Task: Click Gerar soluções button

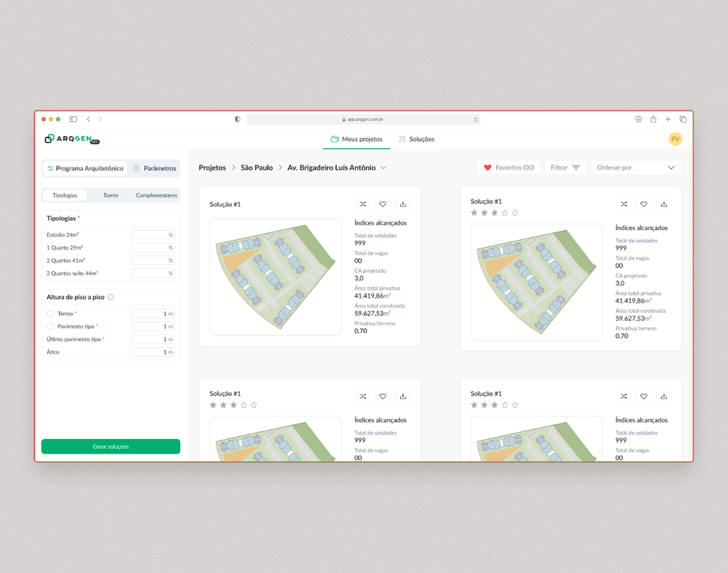Action: (x=111, y=446)
